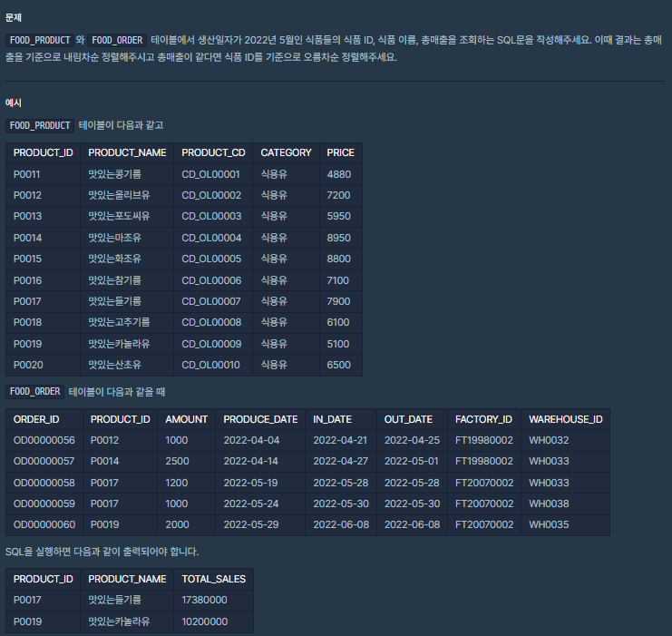
Task: Click the cell CD_OL00002
Action: coord(211,196)
